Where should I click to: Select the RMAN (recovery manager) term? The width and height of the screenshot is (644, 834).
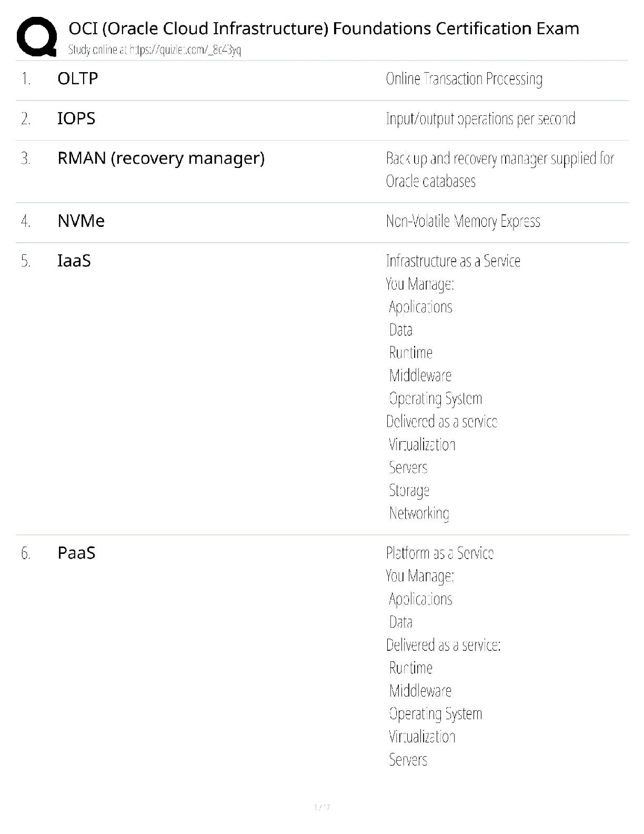pyautogui.click(x=161, y=158)
